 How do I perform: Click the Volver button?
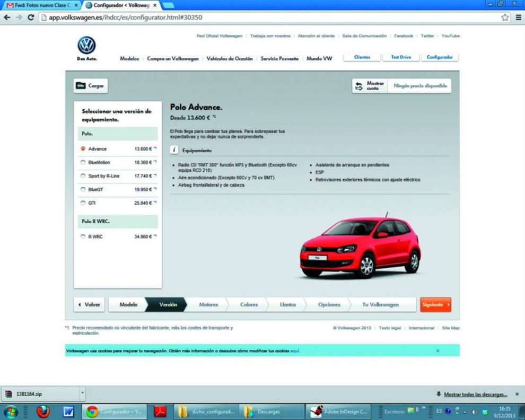pyautogui.click(x=89, y=304)
